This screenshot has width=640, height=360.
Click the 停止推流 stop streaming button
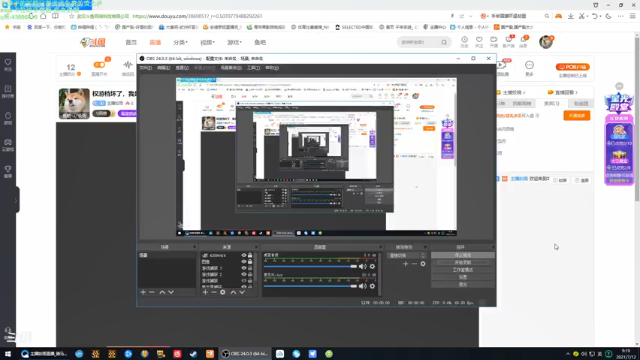point(462,255)
